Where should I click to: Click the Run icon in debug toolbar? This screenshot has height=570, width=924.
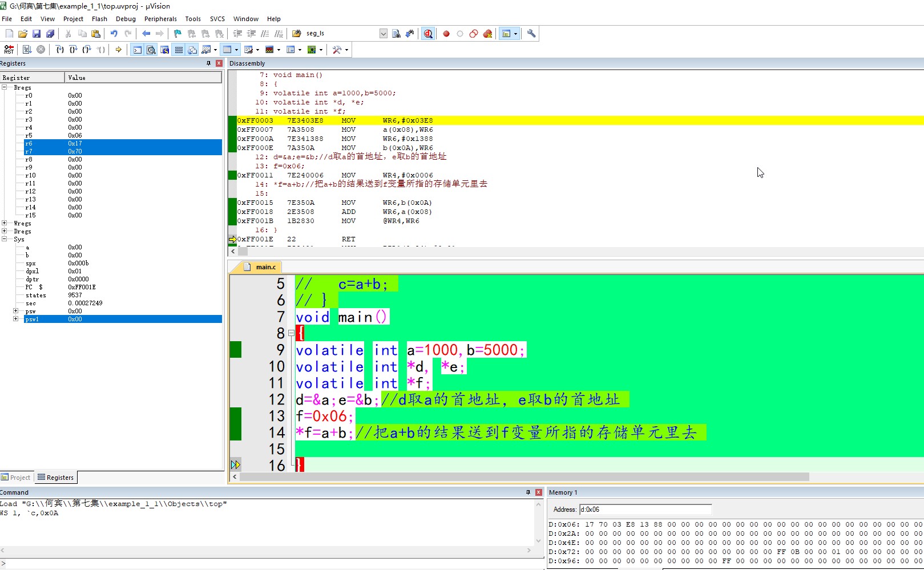point(27,50)
